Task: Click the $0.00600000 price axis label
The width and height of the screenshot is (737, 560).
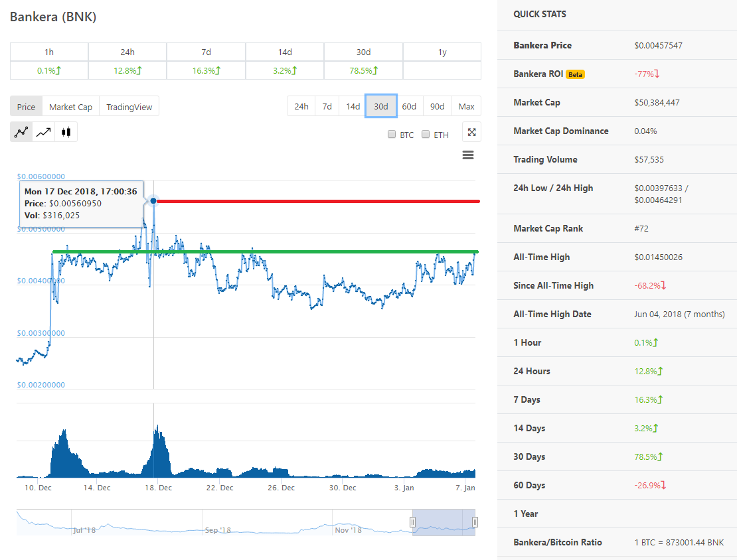Action: pyautogui.click(x=41, y=176)
